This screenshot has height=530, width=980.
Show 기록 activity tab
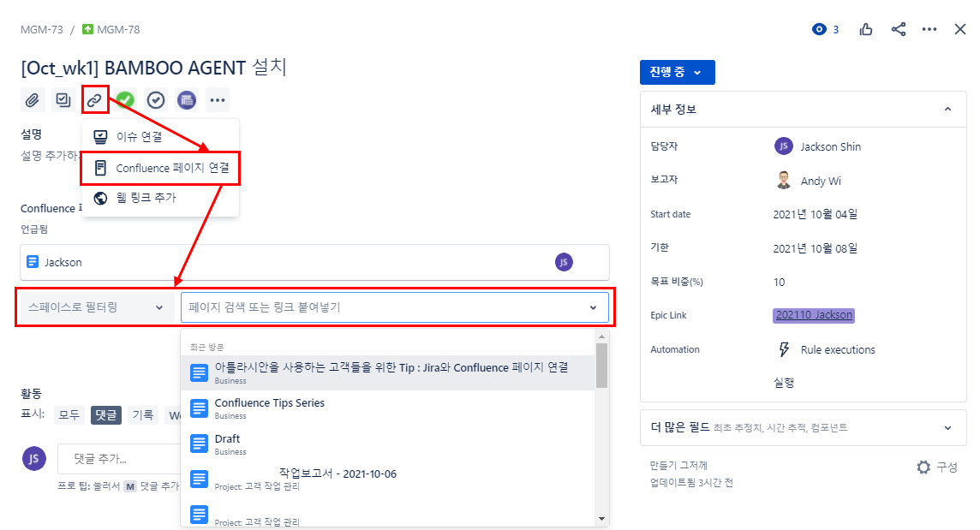[x=143, y=415]
